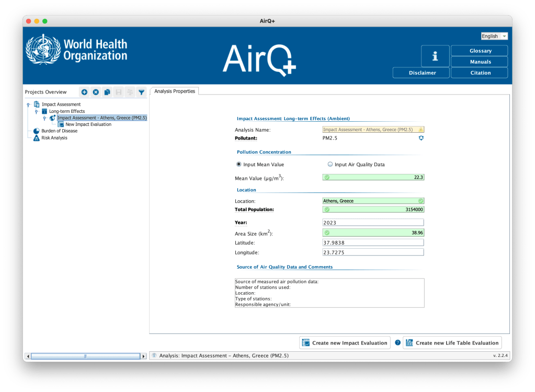Switch to the Analysis Properties tab
Screen dimensions: 535x392
pos(175,91)
